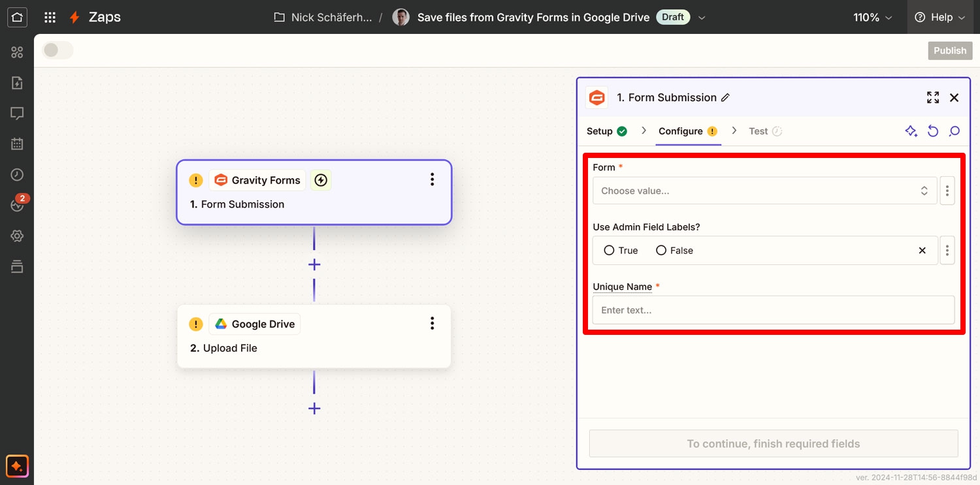Toggle the Zap on/off switch

[x=58, y=50]
